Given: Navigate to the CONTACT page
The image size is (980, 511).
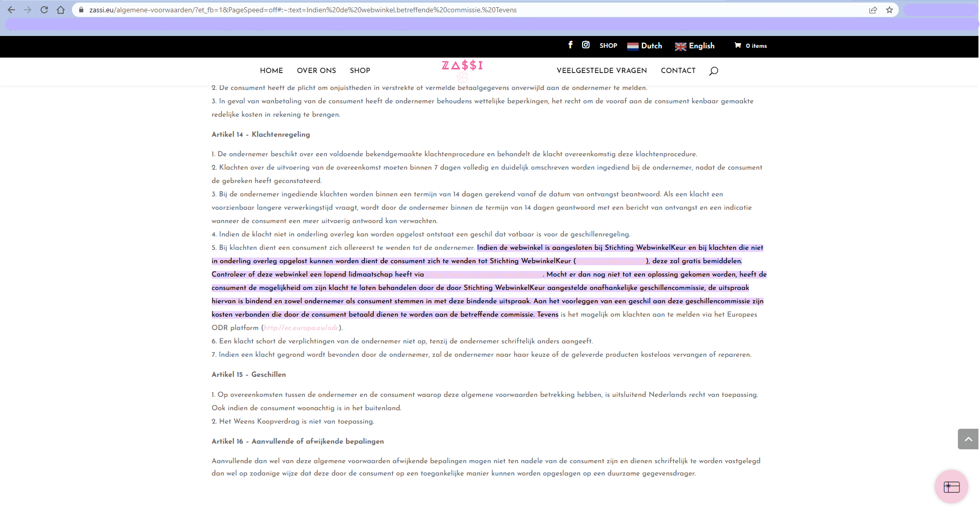Looking at the screenshot, I should coord(678,70).
